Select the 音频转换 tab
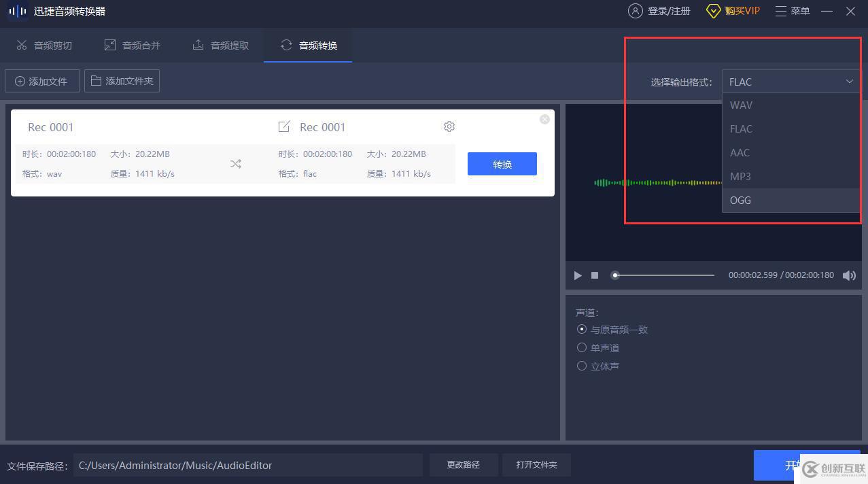 [x=308, y=46]
